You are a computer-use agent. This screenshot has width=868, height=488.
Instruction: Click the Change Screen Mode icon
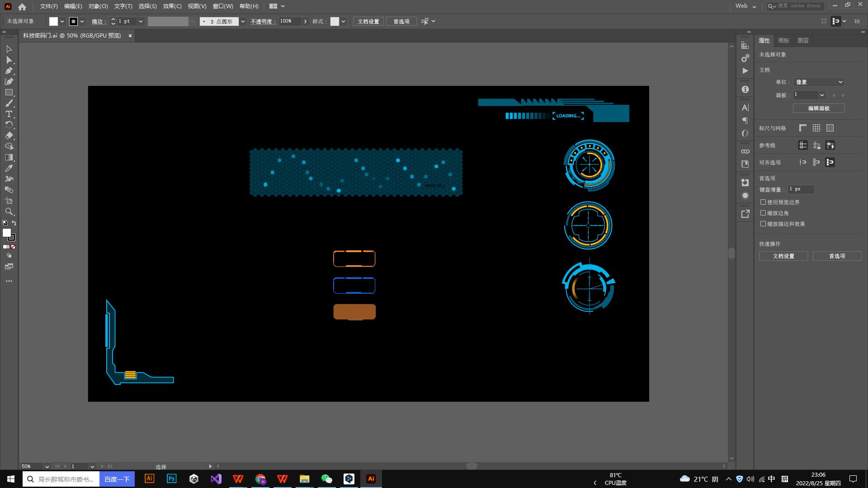pos(9,267)
